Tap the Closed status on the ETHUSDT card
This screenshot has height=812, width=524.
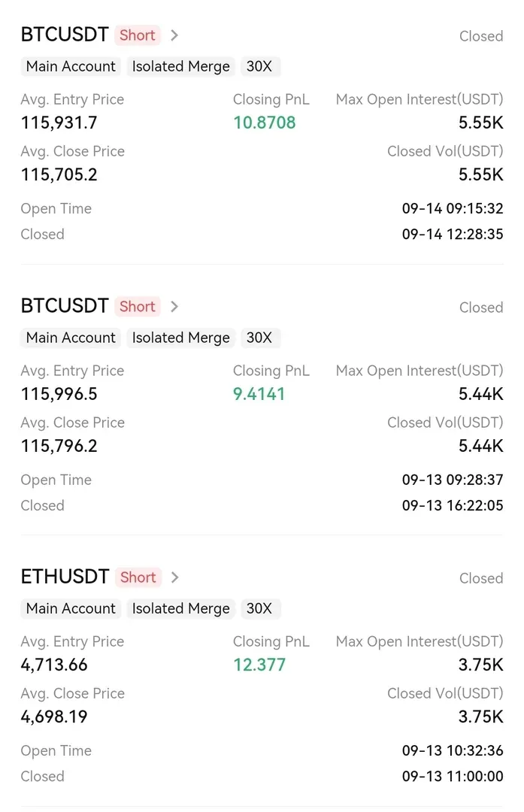481,578
